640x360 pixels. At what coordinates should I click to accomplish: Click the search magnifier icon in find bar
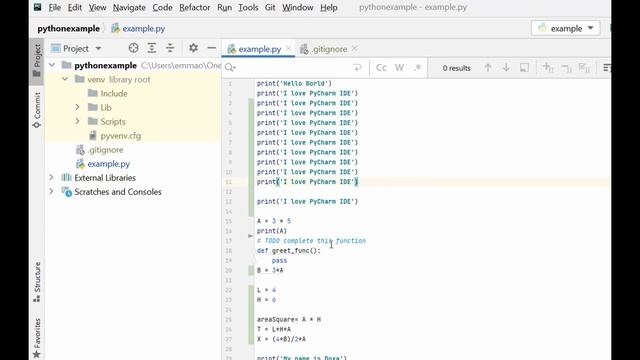230,68
